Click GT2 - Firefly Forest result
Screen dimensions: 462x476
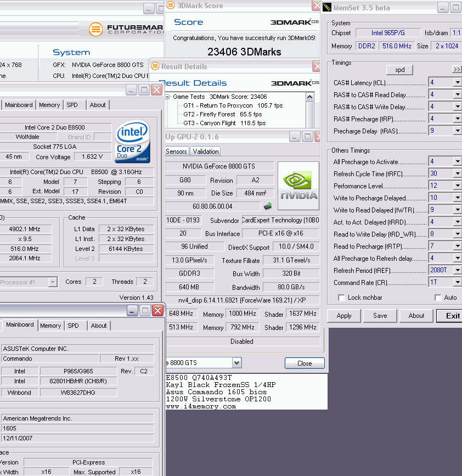[x=223, y=114]
